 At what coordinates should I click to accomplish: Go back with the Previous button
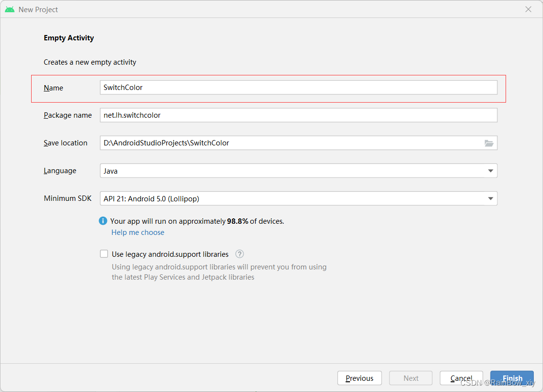359,378
